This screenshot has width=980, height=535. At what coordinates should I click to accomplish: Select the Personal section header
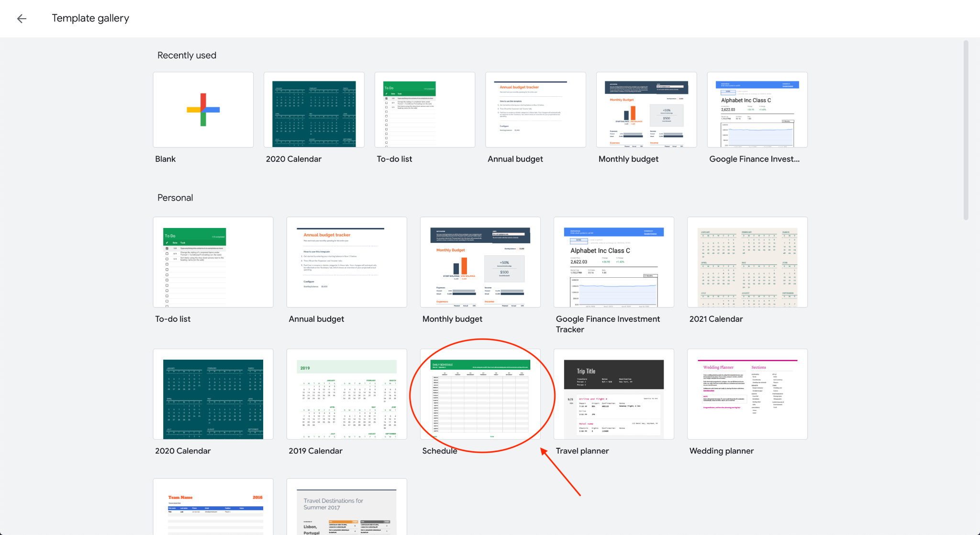[x=175, y=197]
